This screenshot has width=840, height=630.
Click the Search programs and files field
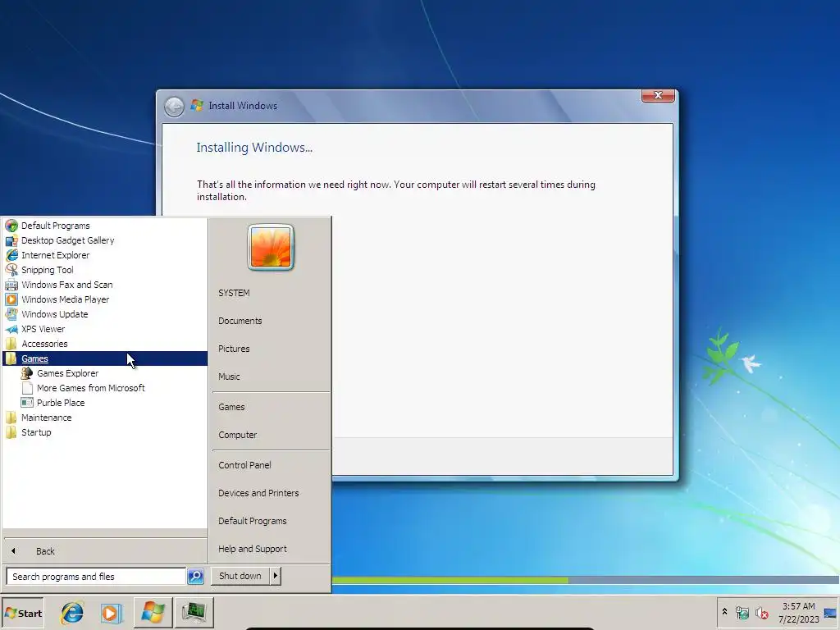click(96, 577)
